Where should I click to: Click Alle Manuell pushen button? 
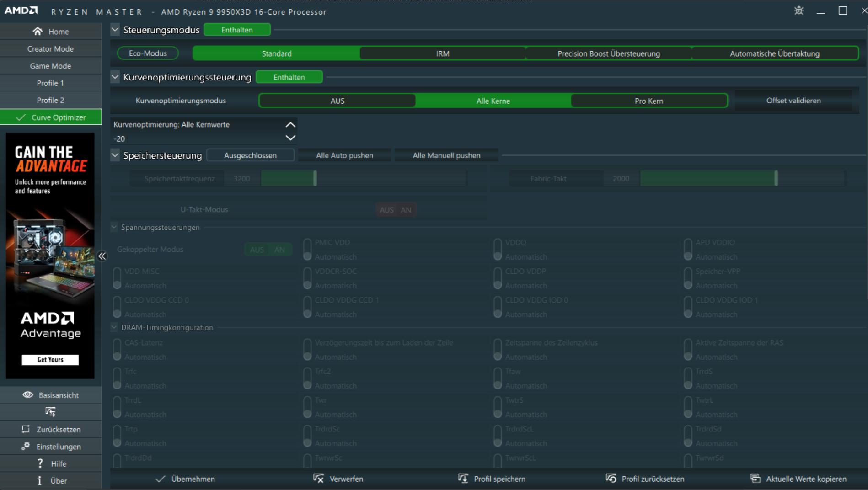(446, 155)
